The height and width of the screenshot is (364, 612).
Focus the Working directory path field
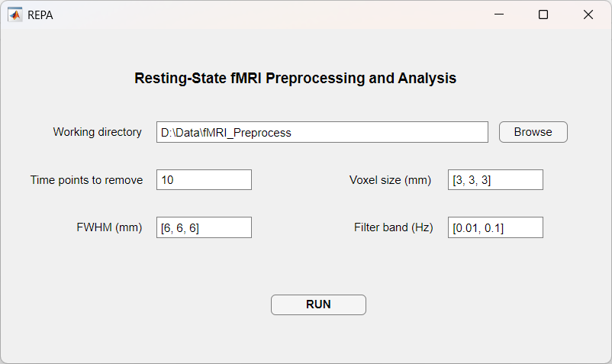point(322,132)
